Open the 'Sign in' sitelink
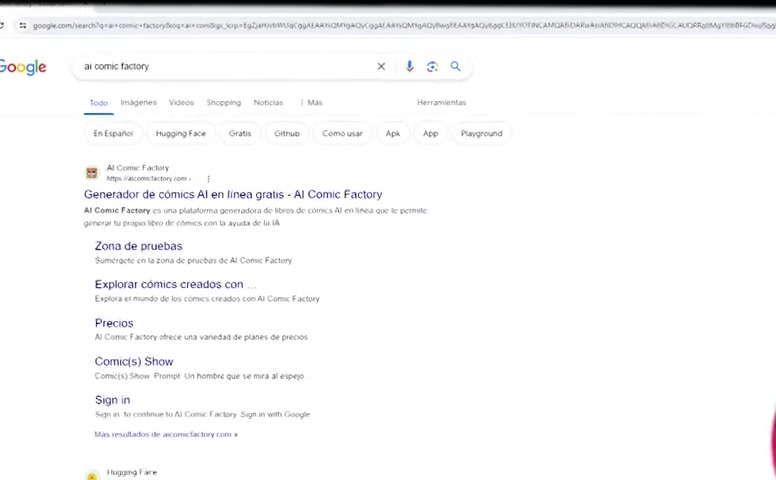The image size is (776, 480). point(112,400)
